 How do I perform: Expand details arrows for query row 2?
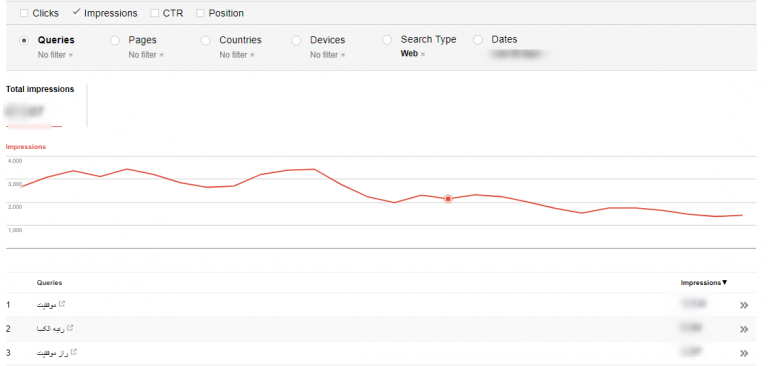pyautogui.click(x=744, y=329)
